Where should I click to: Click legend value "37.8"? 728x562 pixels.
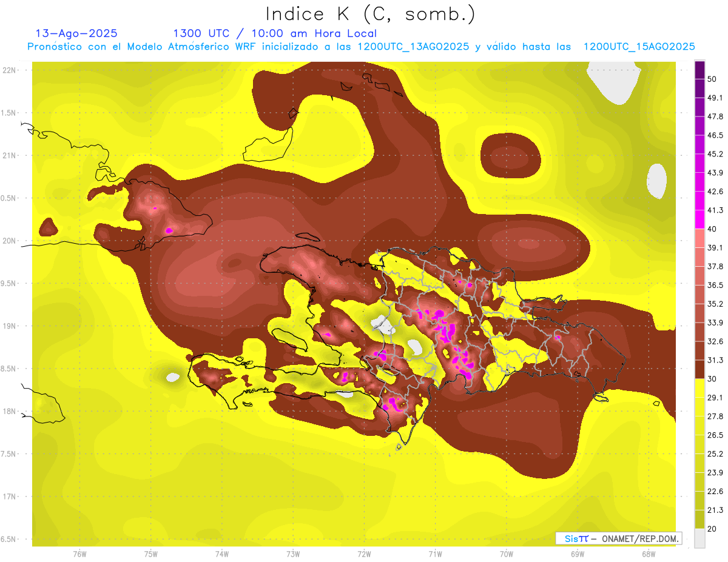coord(715,266)
